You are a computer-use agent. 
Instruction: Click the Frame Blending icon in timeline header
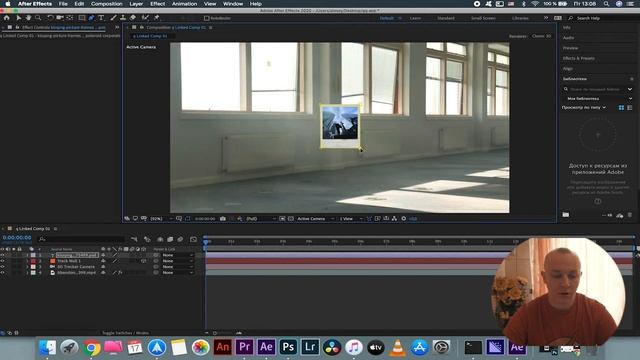point(170,239)
